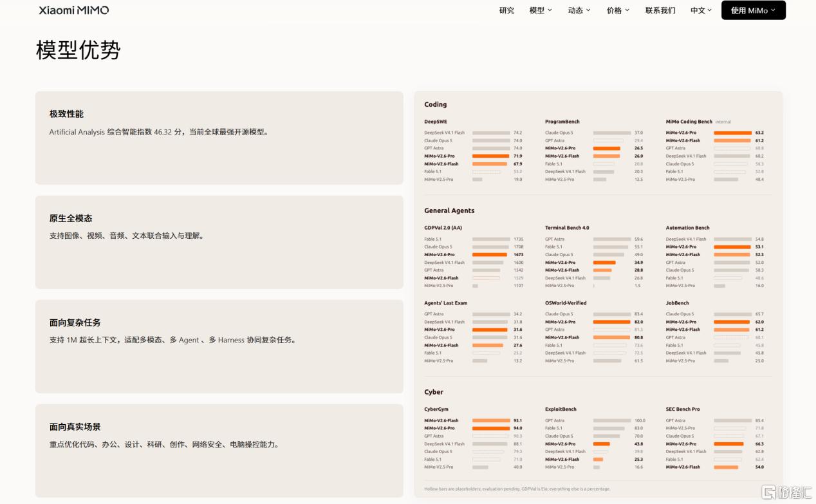Screen dimensions: 816x504
Task: Go to the 联系我们 page
Action: coord(660,10)
